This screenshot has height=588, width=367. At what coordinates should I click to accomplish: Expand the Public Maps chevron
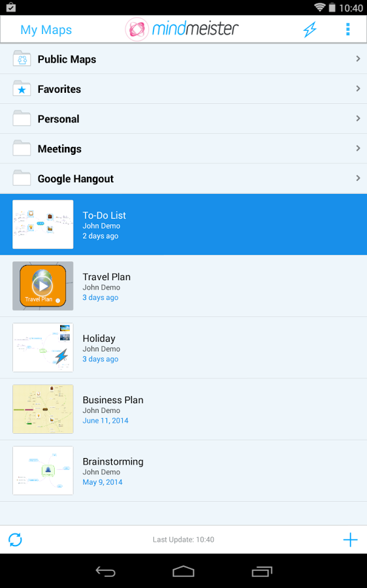(358, 59)
